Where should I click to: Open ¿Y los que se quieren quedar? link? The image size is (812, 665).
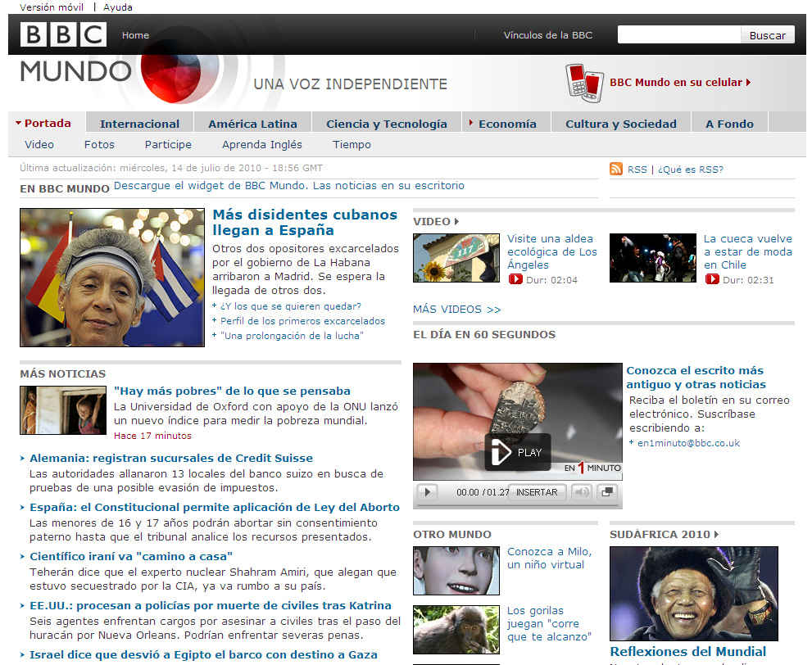pyautogui.click(x=291, y=306)
